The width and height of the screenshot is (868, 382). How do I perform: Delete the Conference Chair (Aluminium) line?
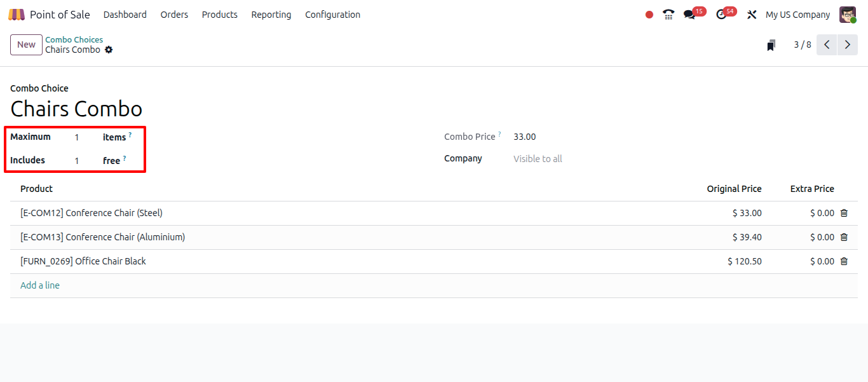[844, 237]
